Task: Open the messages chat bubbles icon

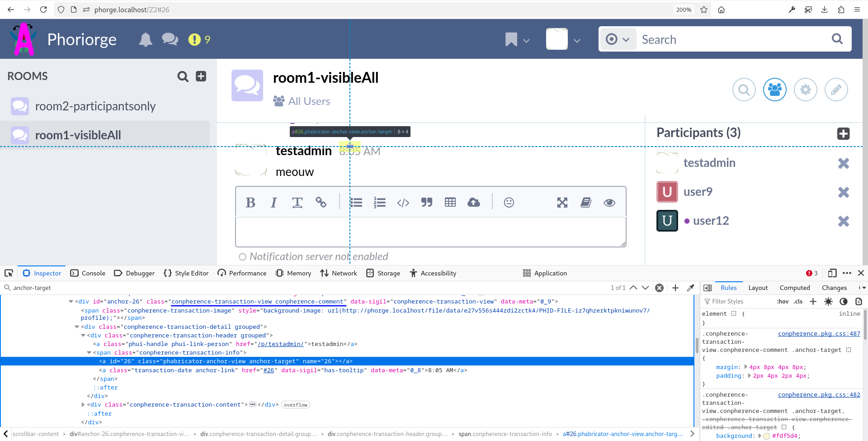Action: click(170, 40)
